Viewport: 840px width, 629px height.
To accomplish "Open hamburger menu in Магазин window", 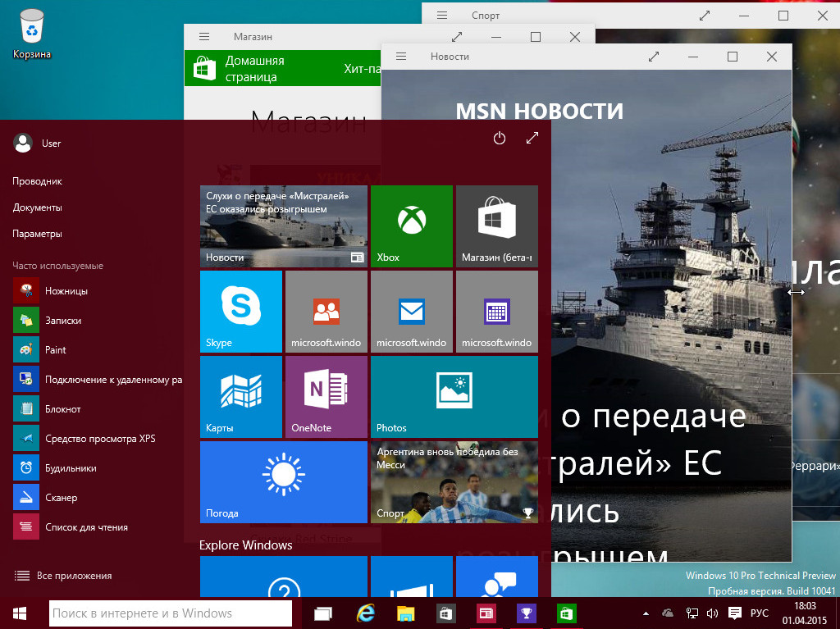I will coord(204,36).
